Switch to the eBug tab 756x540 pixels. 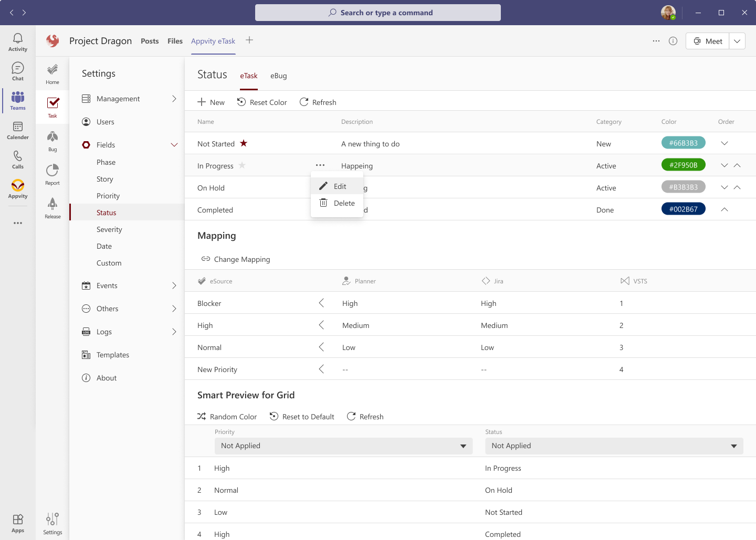pyautogui.click(x=278, y=76)
